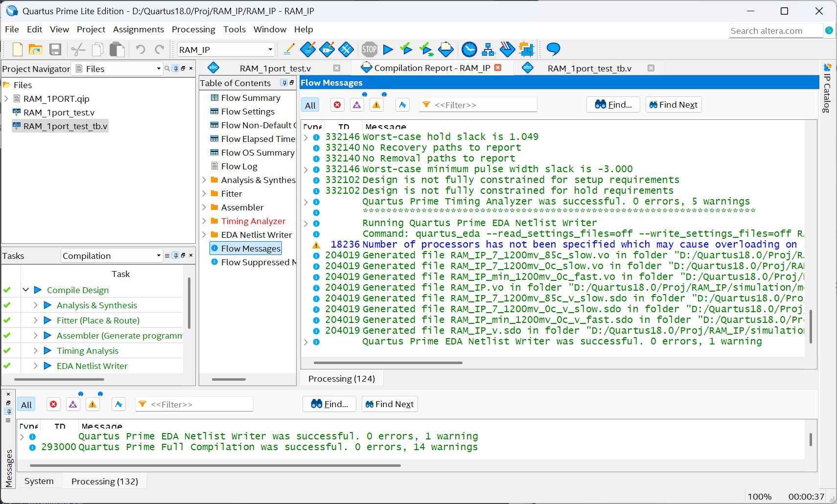Toggle warning filter in bottom Messages panel
This screenshot has width=837, height=504.
[93, 404]
